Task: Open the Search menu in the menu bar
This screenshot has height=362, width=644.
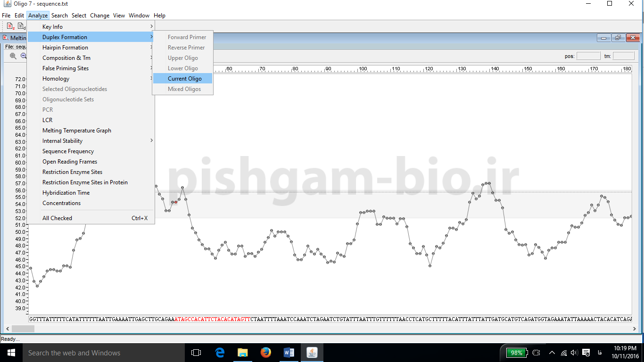Action: pos(59,16)
